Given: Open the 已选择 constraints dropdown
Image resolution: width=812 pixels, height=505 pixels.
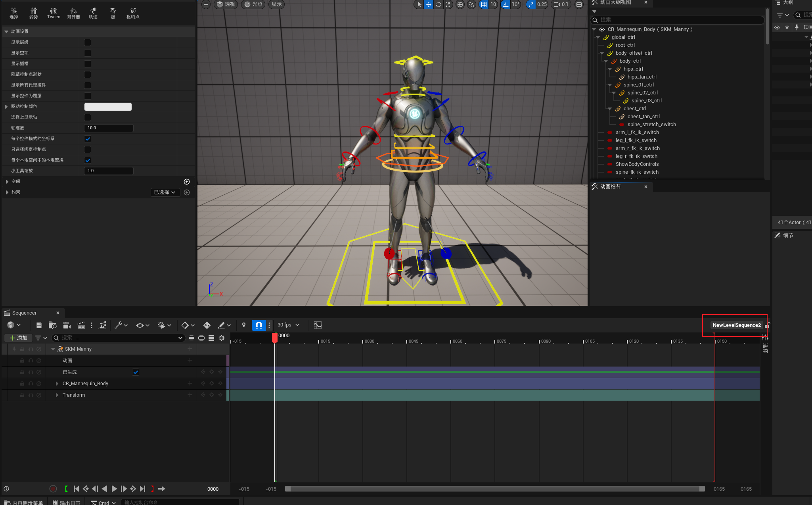Looking at the screenshot, I should 165,192.
